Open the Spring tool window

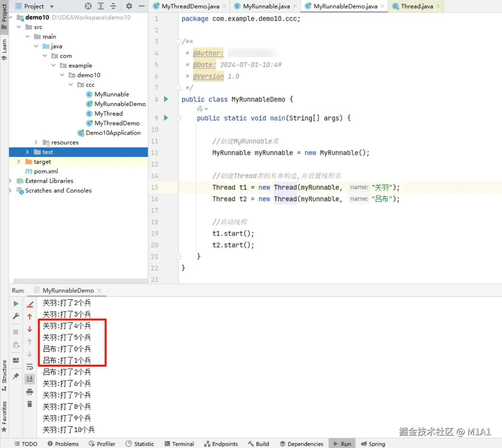pos(373,444)
